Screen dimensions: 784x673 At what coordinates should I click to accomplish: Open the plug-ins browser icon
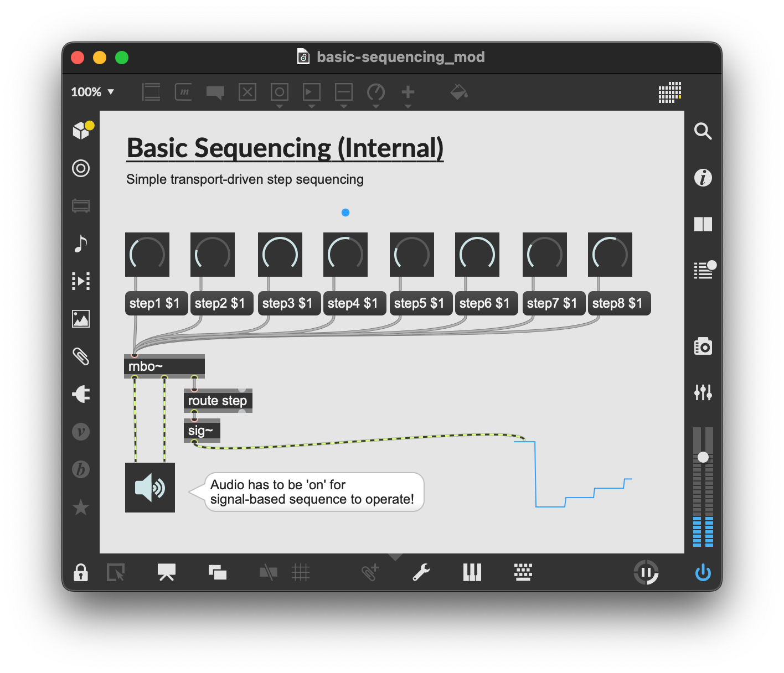click(81, 394)
